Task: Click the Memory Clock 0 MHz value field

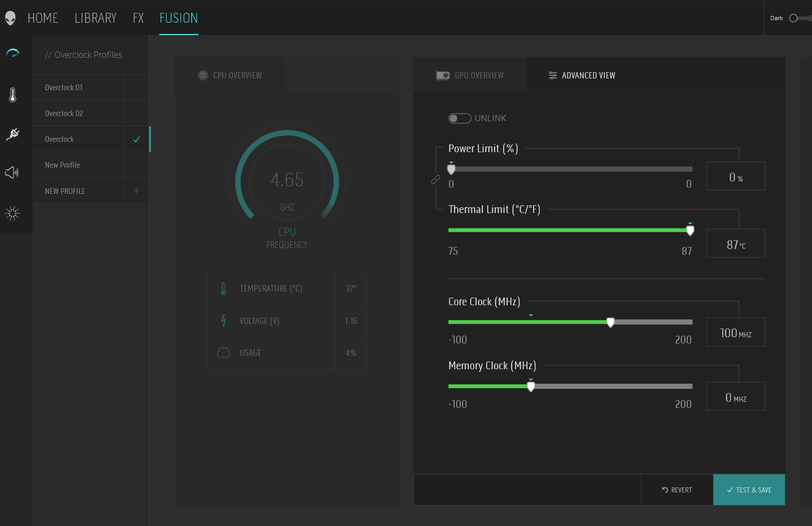Action: (736, 396)
